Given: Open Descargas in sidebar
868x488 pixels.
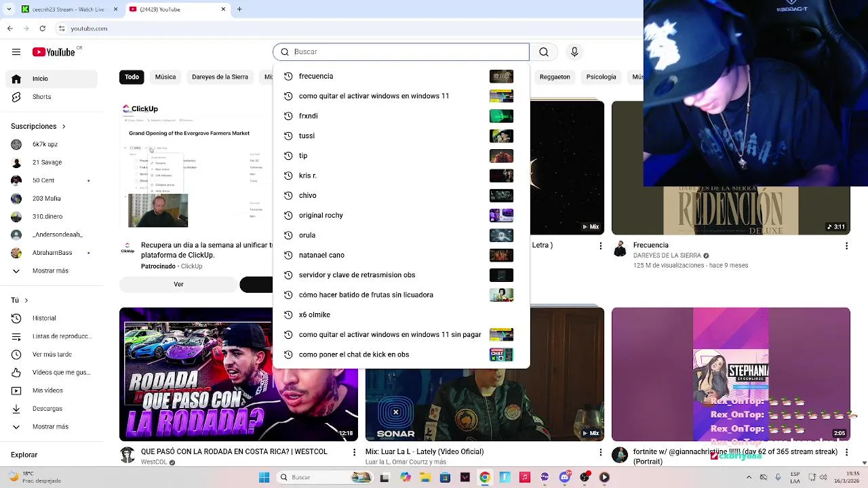Looking at the screenshot, I should coord(52,409).
